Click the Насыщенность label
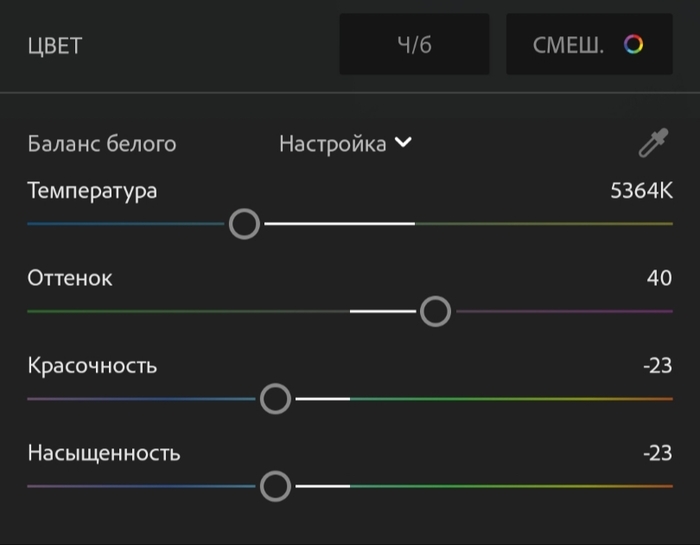Screen dimensions: 700x545 (x=104, y=453)
